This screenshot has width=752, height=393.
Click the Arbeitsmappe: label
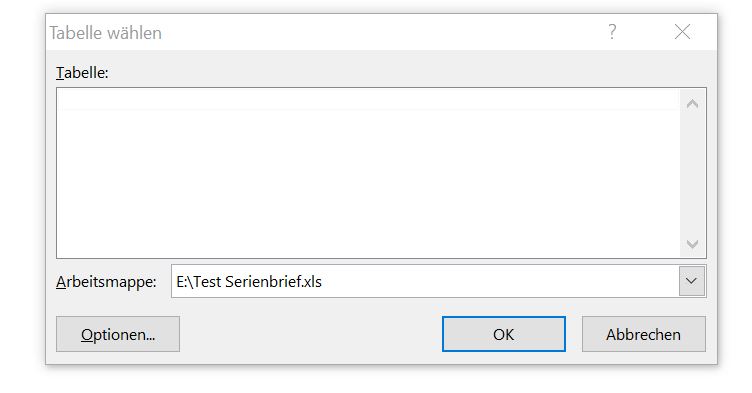pos(106,282)
